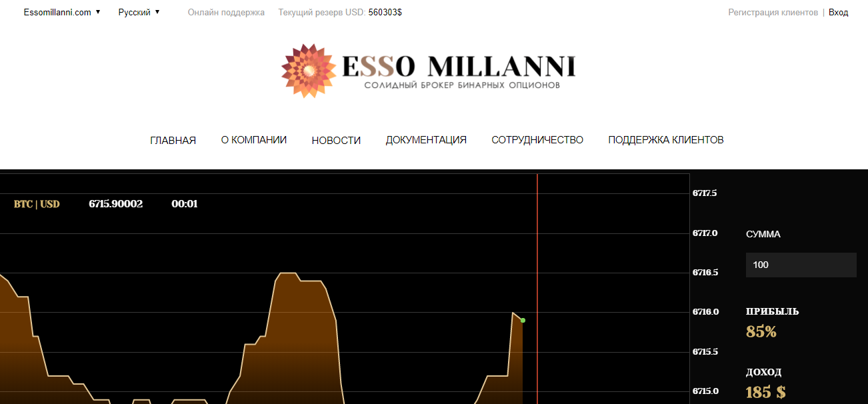Click the ПРИБЫЛЬ label
This screenshot has height=404, width=868.
tap(772, 311)
